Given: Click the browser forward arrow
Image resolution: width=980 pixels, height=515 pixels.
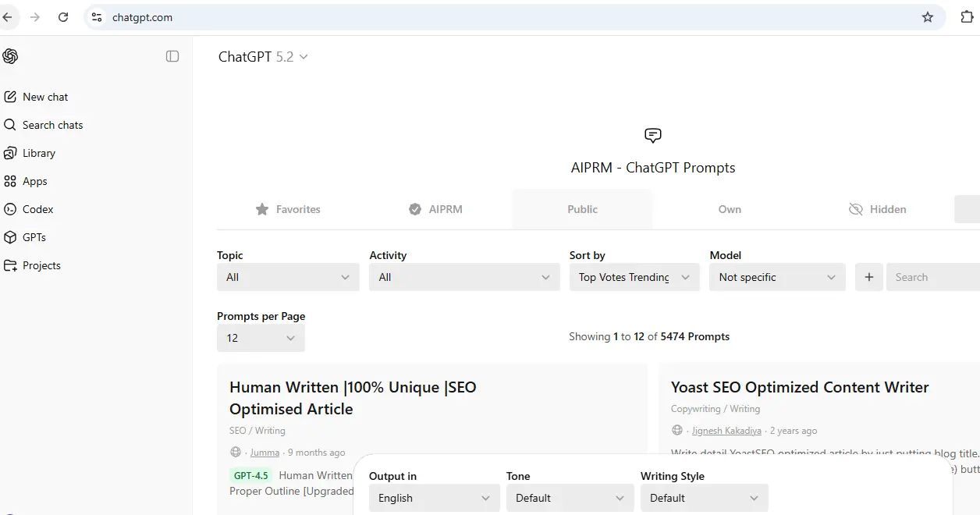Looking at the screenshot, I should pos(34,17).
